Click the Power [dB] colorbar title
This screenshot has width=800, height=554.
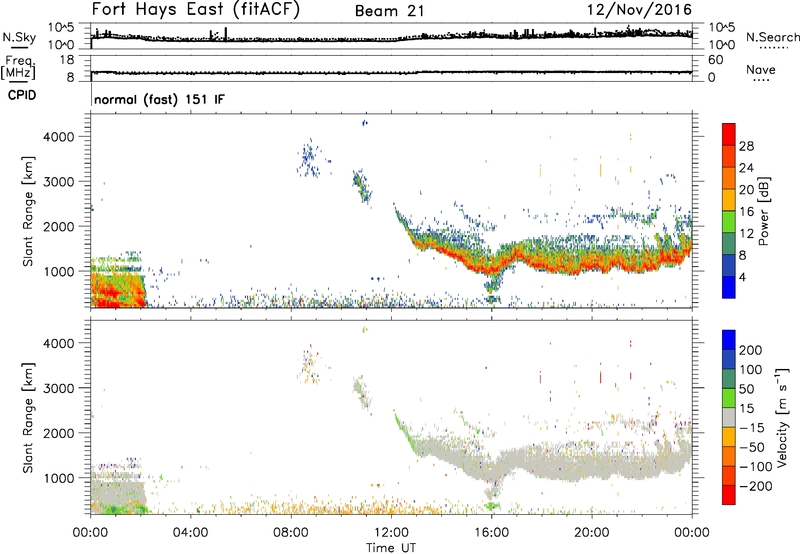point(764,211)
